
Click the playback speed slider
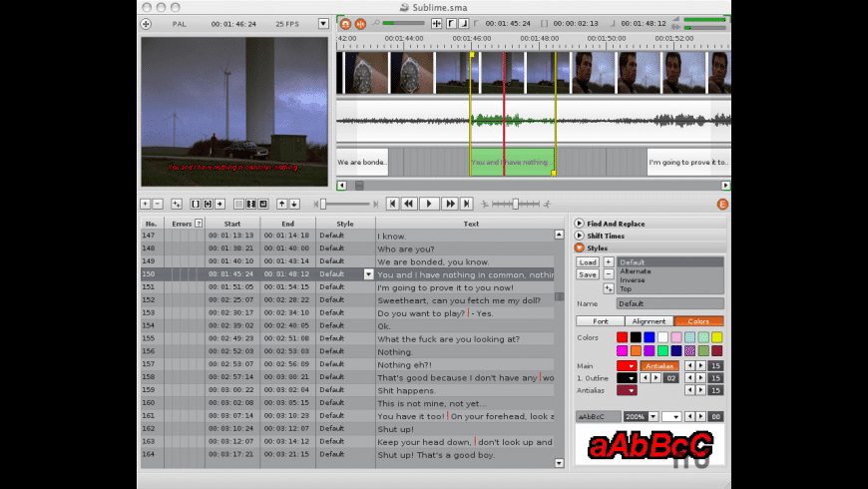pos(516,204)
